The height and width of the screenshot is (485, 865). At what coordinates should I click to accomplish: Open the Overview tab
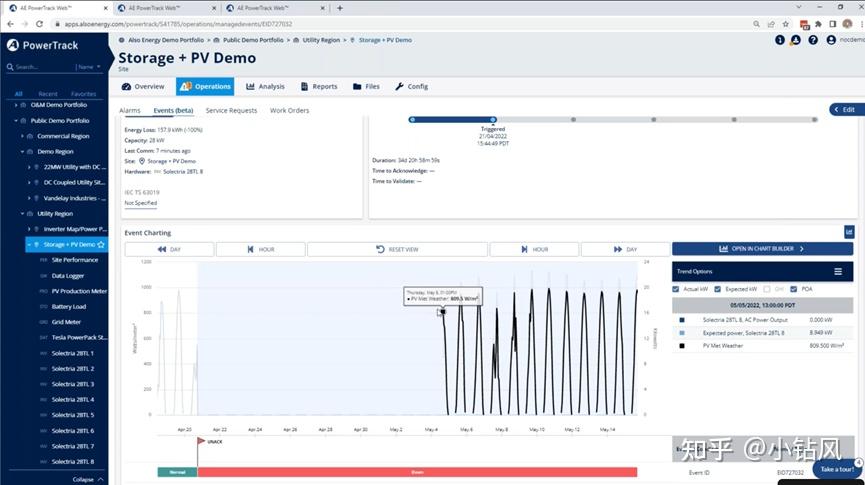coord(143,87)
